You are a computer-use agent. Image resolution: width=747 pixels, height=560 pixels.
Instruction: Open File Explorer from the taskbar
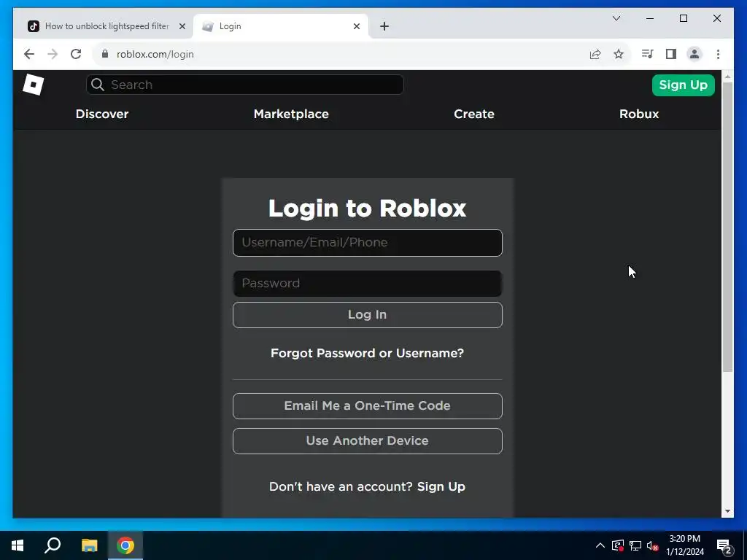pos(89,545)
